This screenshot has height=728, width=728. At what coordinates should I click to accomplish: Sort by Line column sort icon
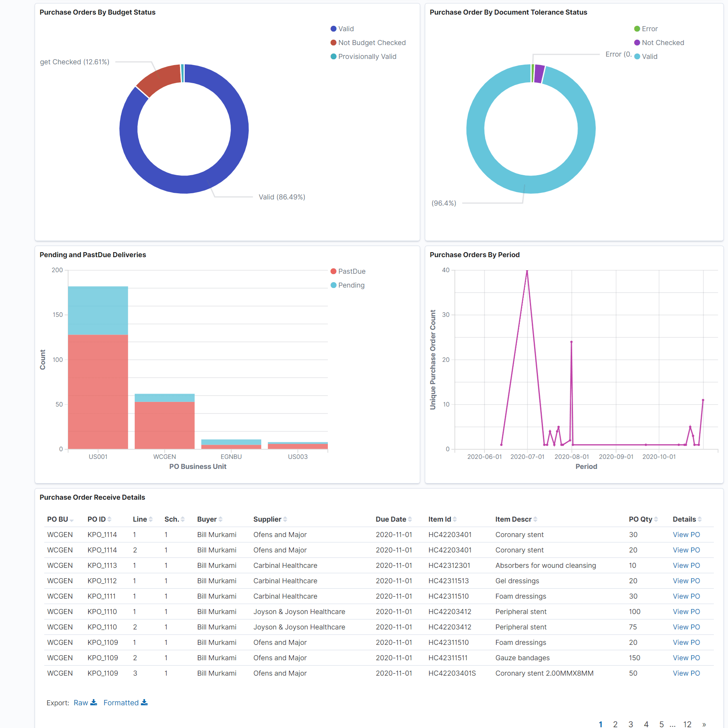coord(150,519)
